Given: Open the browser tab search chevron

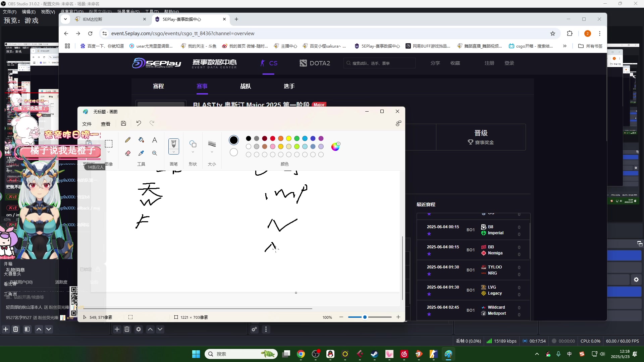Looking at the screenshot, I should [x=65, y=19].
